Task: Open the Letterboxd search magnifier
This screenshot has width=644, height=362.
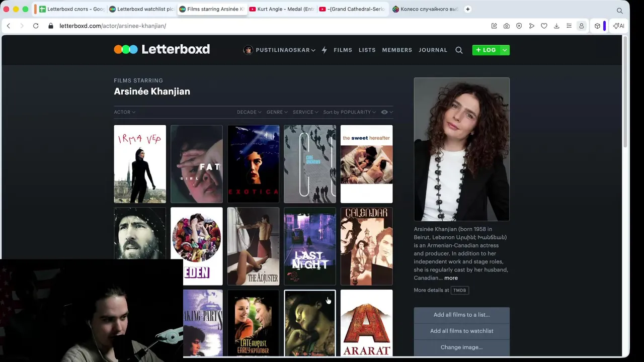Action: pos(459,50)
